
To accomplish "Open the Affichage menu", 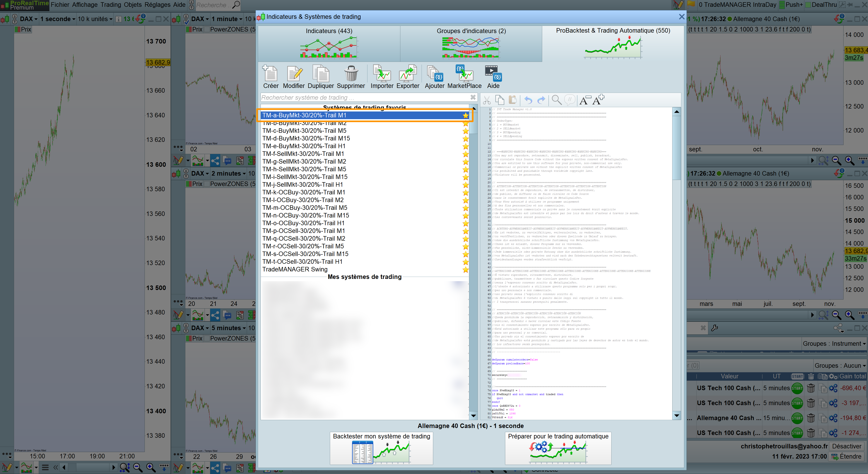I will (85, 5).
